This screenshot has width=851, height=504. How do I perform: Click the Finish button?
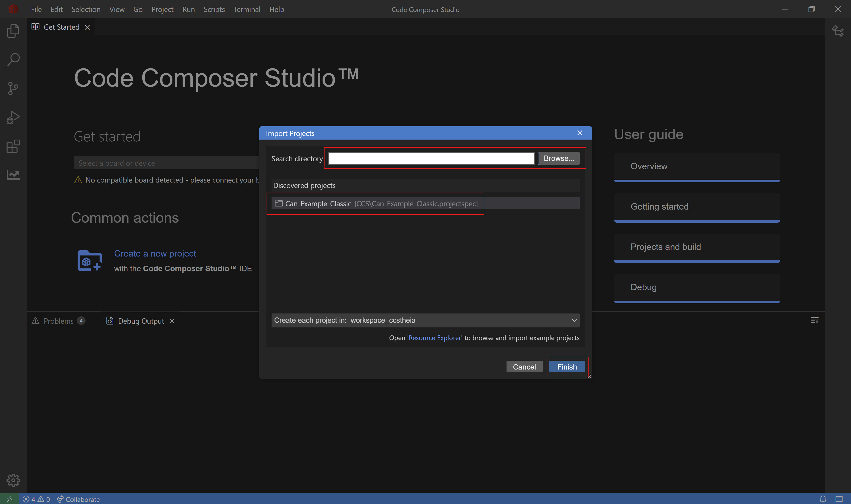[567, 366]
